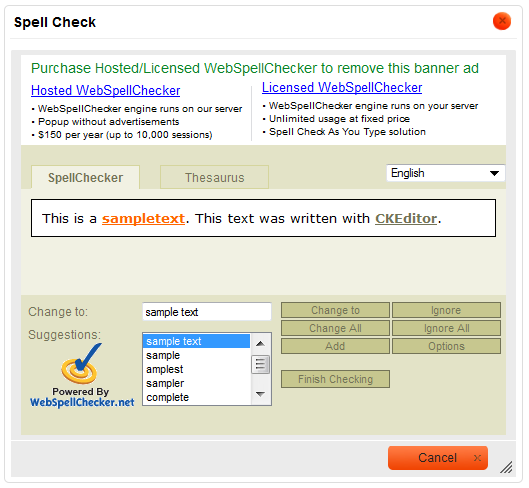Close the Spell Check dialog with the red X
Viewport: 529px width, 488px height.
point(502,21)
